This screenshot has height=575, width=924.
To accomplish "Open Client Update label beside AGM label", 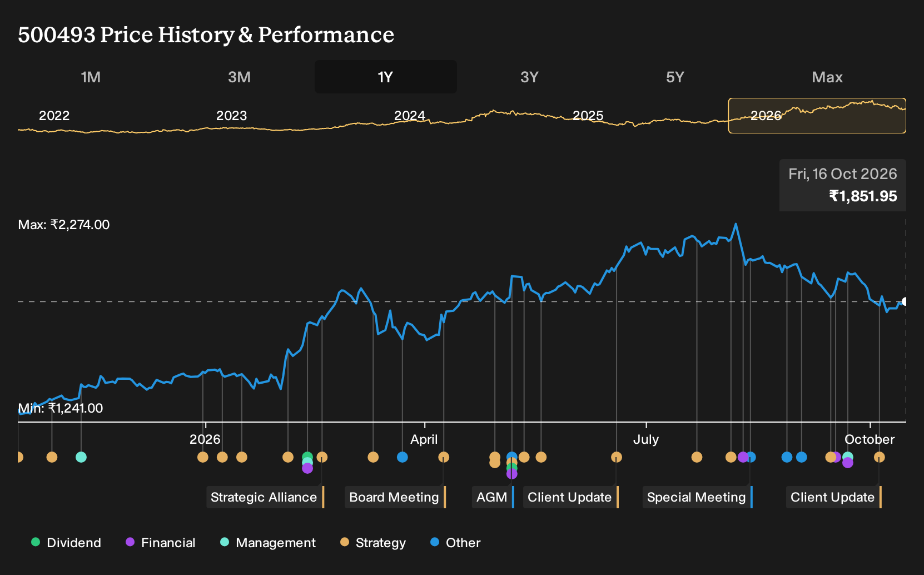I will 571,497.
